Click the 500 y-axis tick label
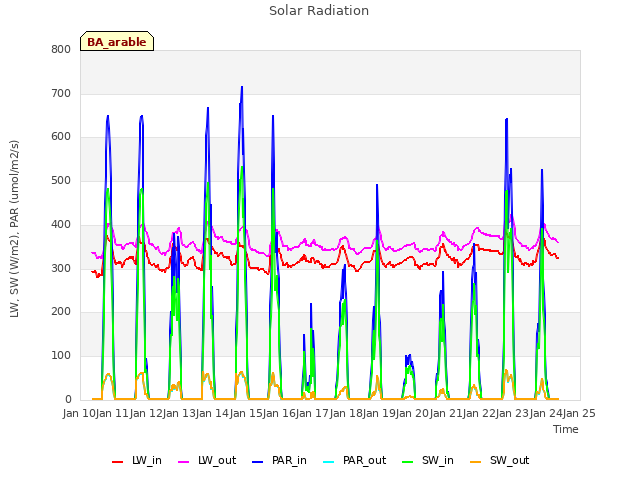Viewport: 640px width, 480px height. (61, 180)
